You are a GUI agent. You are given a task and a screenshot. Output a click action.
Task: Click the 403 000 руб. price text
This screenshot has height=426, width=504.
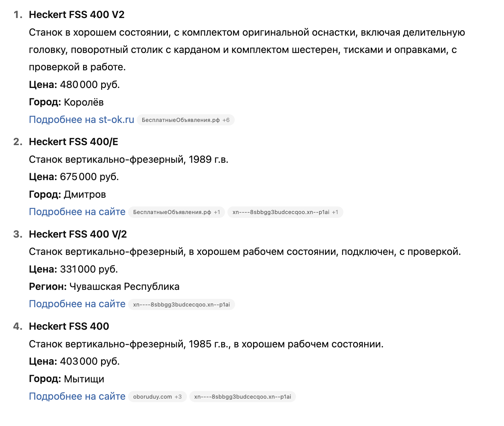coord(90,361)
